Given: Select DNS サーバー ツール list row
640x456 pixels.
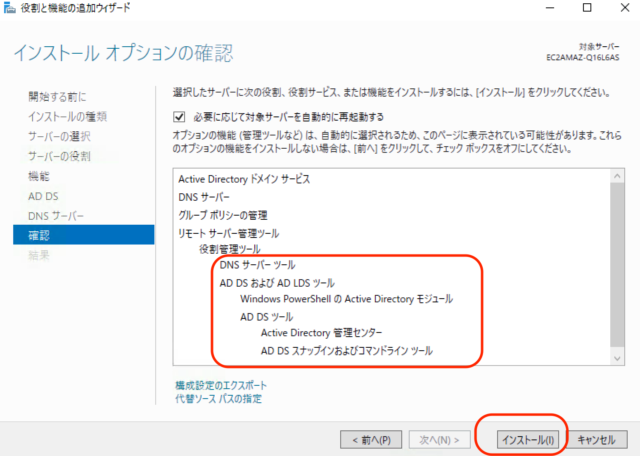Looking at the screenshot, I should (x=257, y=265).
